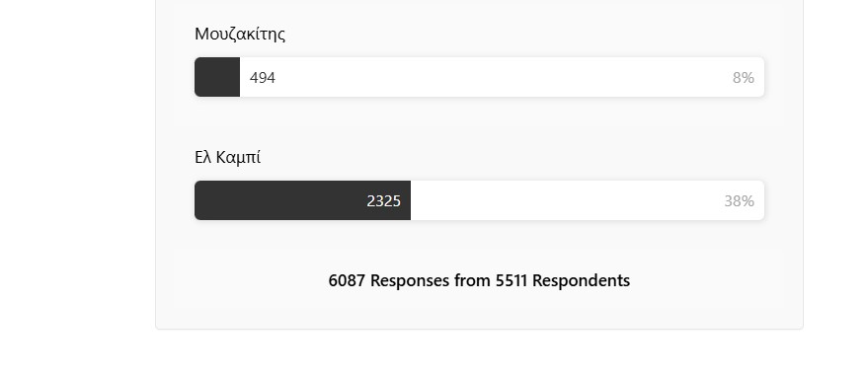This screenshot has width=868, height=380.
Task: Click the word Responses in the summary line
Action: pyautogui.click(x=410, y=280)
